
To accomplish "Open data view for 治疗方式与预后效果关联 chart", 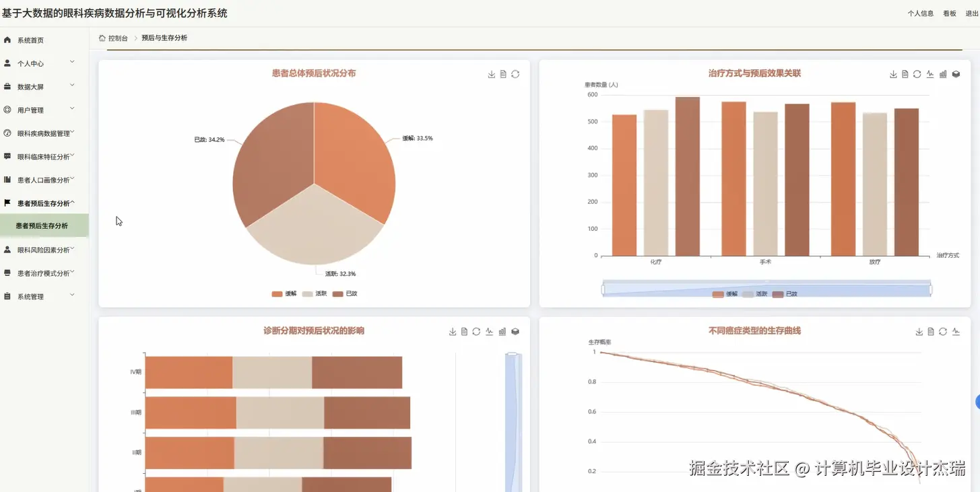I will [905, 74].
